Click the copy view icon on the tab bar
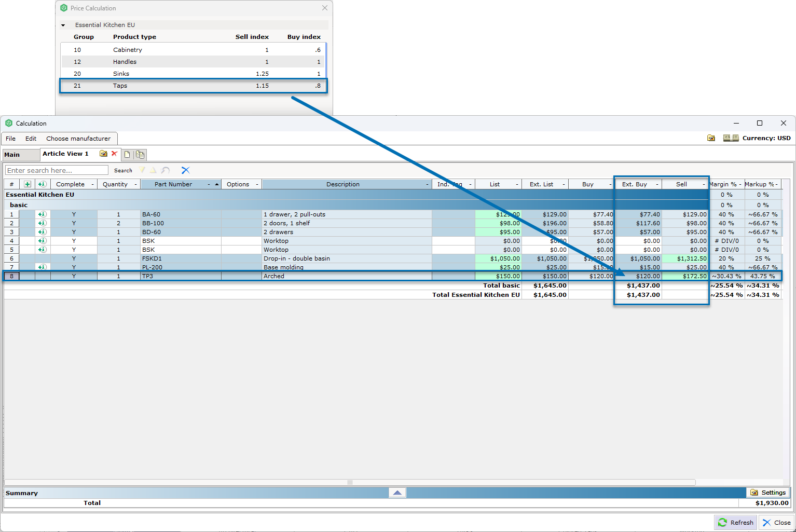The height and width of the screenshot is (532, 796). (x=140, y=154)
